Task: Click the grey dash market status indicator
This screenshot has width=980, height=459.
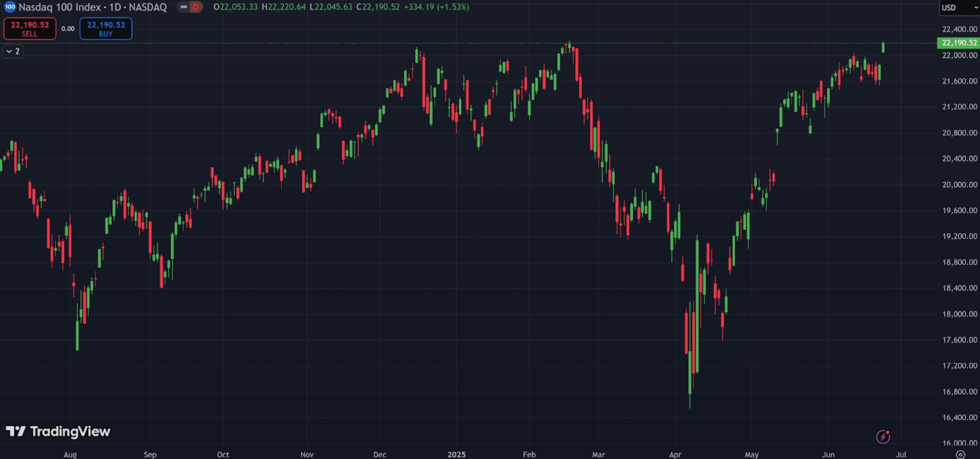Action: (x=184, y=7)
